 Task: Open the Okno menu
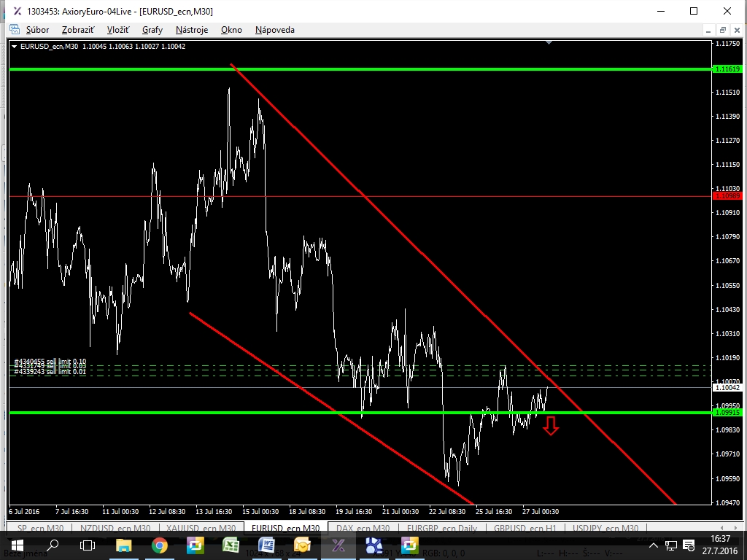[231, 29]
